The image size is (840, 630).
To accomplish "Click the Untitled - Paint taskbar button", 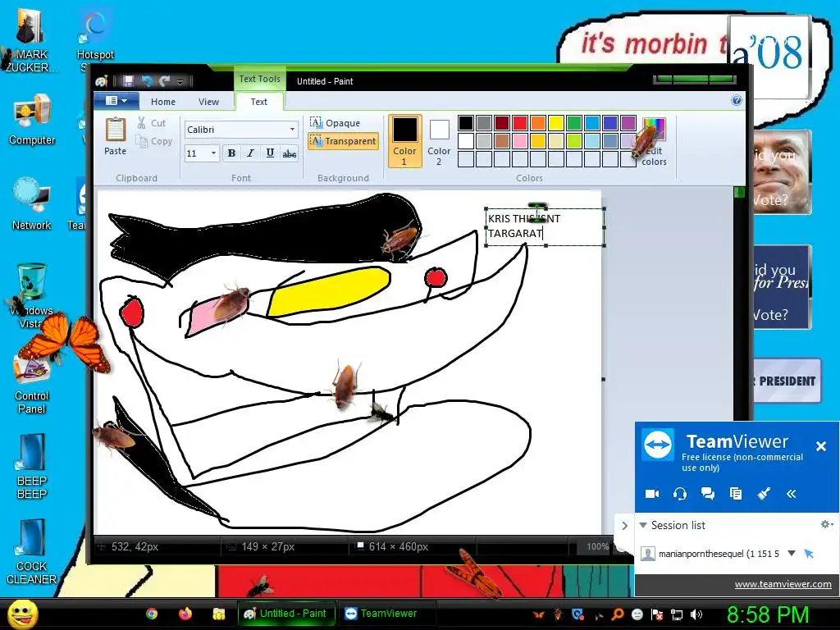I will click(286, 614).
